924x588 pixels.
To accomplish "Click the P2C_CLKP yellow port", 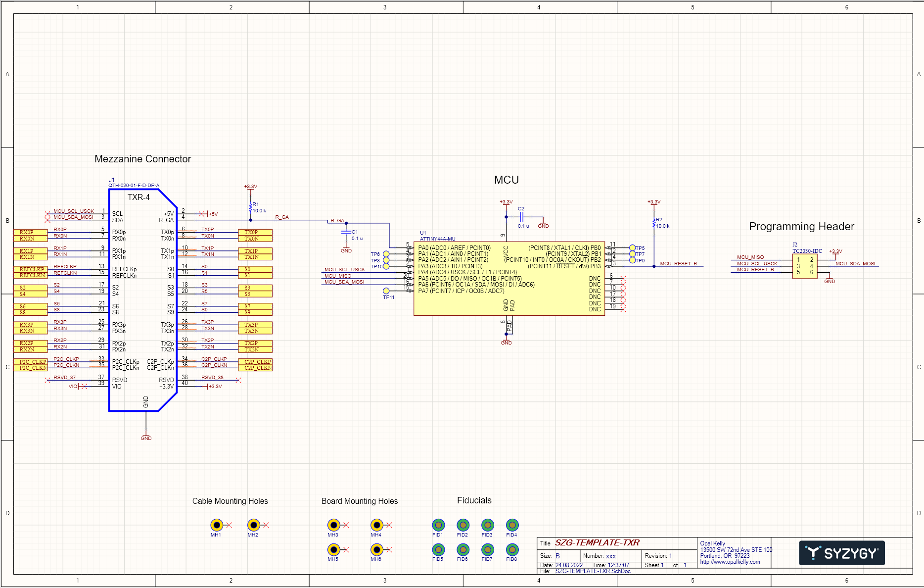I will tap(31, 362).
